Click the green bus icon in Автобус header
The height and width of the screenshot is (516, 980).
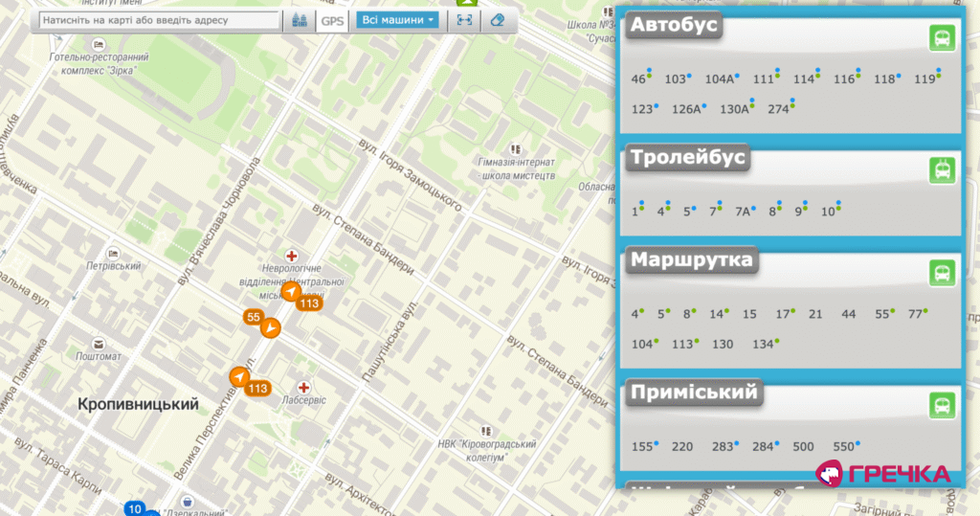(x=942, y=37)
